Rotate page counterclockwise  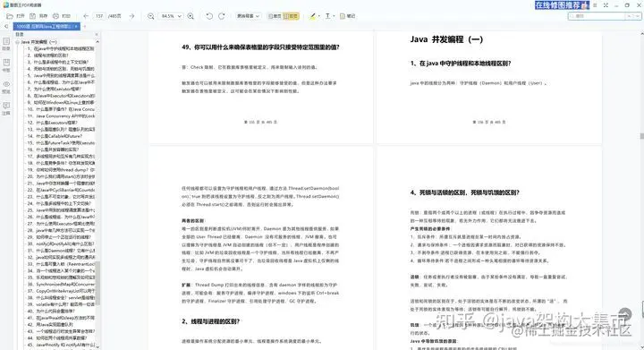209,16
